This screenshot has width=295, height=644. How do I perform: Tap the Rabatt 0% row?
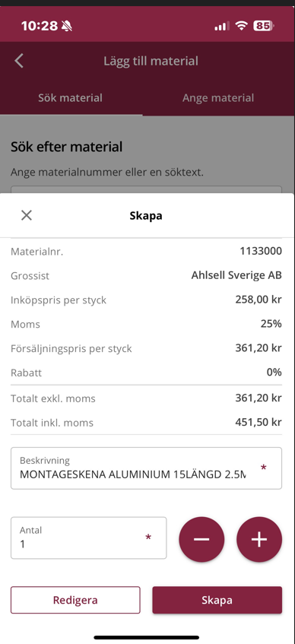click(146, 373)
